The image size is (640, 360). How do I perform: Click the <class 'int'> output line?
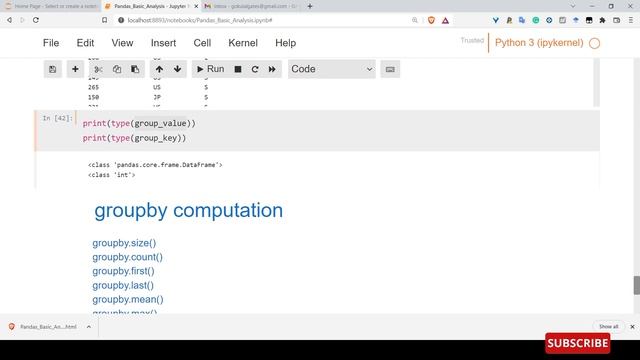tap(111, 175)
